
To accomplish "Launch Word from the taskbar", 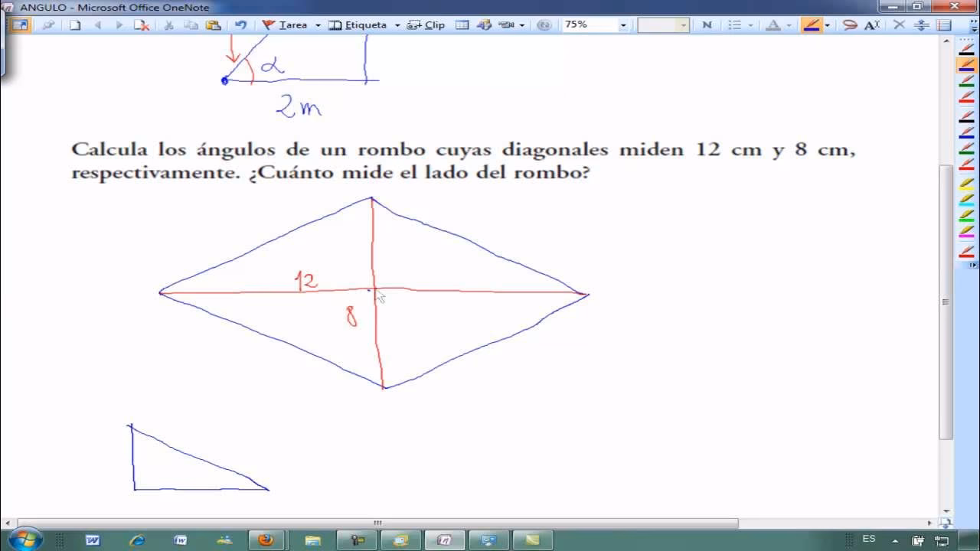I will (x=91, y=541).
